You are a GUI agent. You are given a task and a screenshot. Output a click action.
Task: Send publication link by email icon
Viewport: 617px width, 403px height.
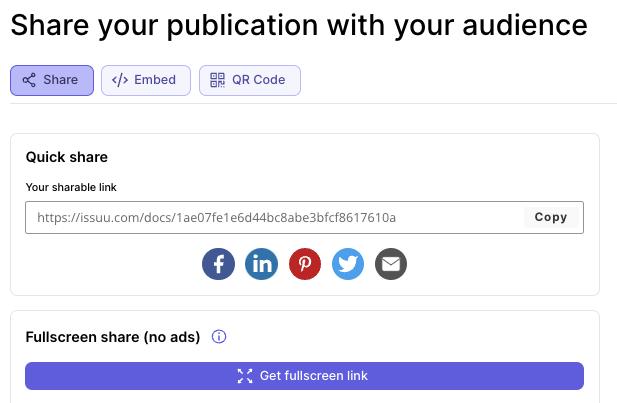[391, 264]
